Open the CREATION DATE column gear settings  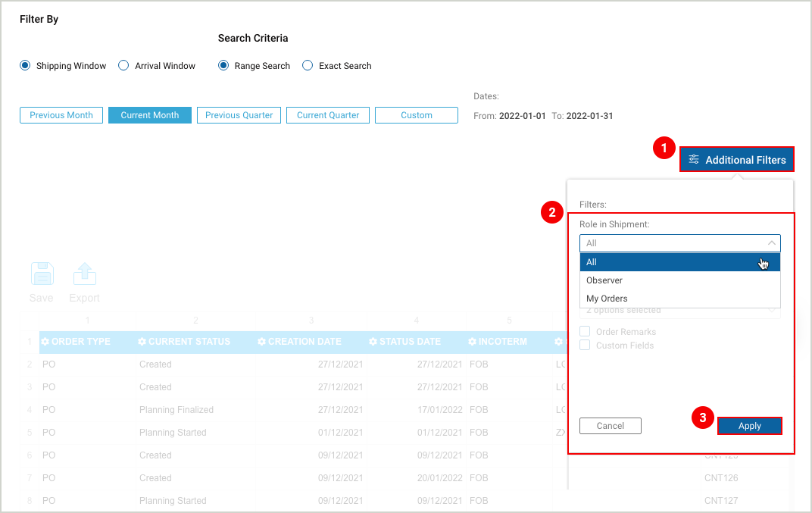coord(261,342)
